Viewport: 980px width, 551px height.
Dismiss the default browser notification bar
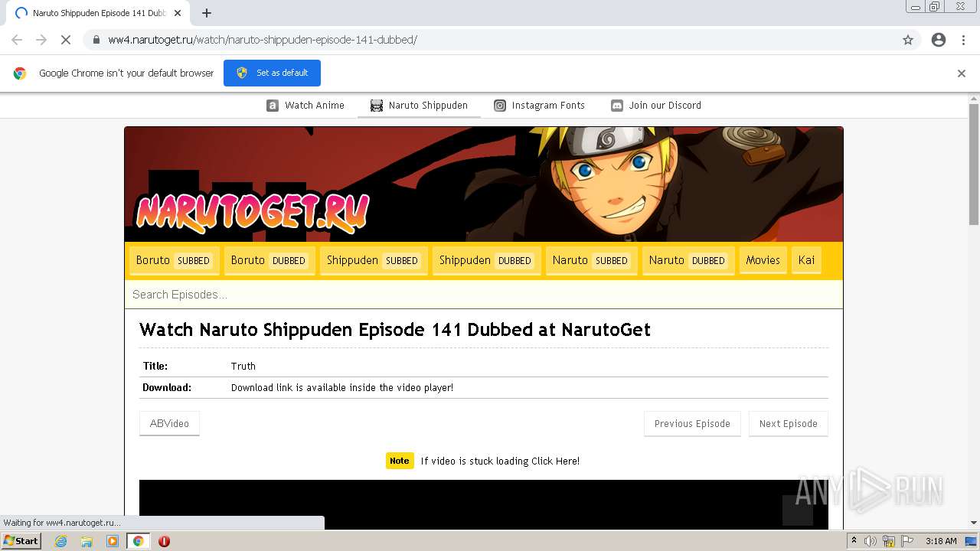click(962, 73)
